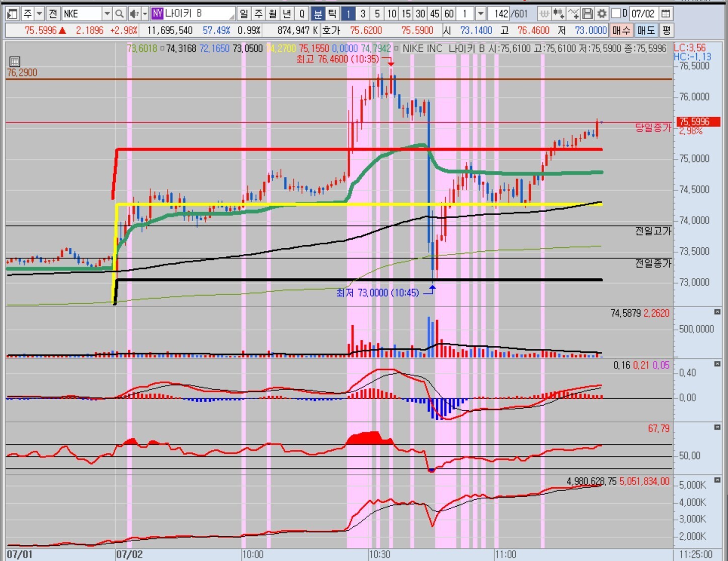Open the window layout icon at top-left

coord(12,14)
